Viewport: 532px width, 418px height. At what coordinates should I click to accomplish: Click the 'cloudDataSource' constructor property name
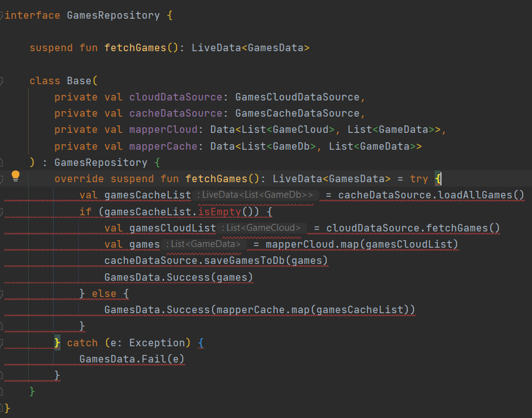176,97
